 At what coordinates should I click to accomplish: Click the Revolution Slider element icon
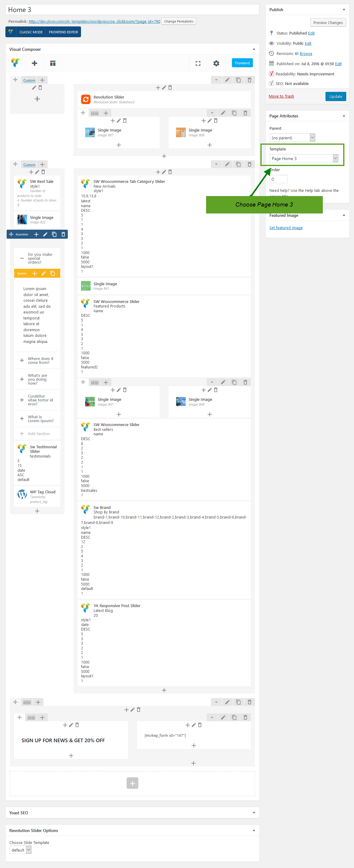coord(85,99)
